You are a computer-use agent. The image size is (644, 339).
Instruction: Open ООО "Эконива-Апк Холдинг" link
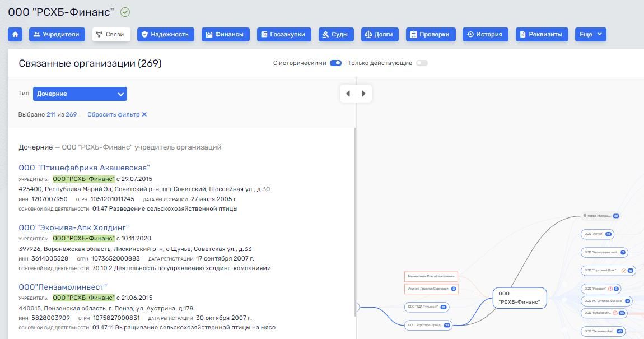click(x=74, y=227)
